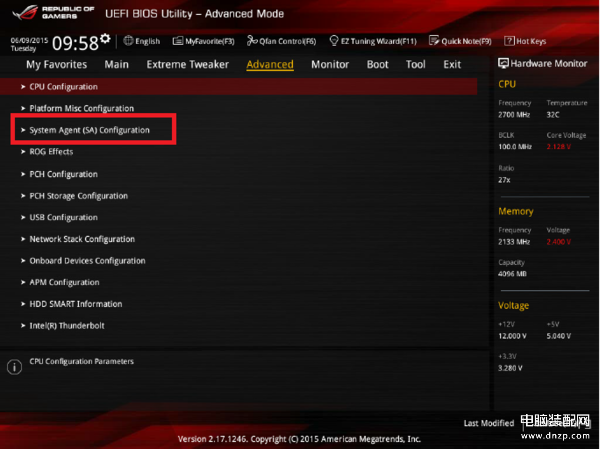Switch to the Main tab

117,64
